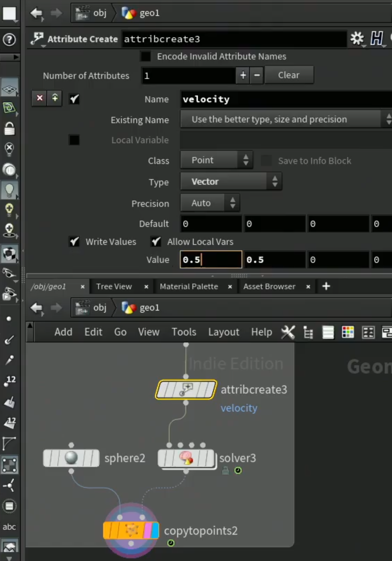Viewport: 392px width, 561px height.
Task: Click the sphere2 node icon
Action: click(71, 458)
